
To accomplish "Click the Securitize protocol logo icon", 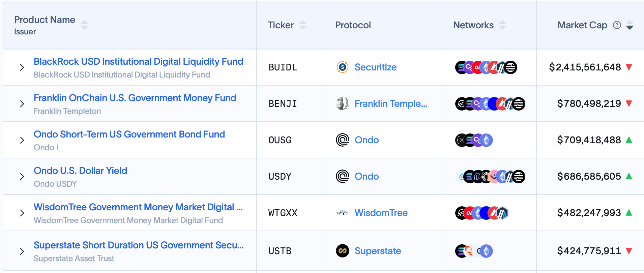I will coord(342,67).
